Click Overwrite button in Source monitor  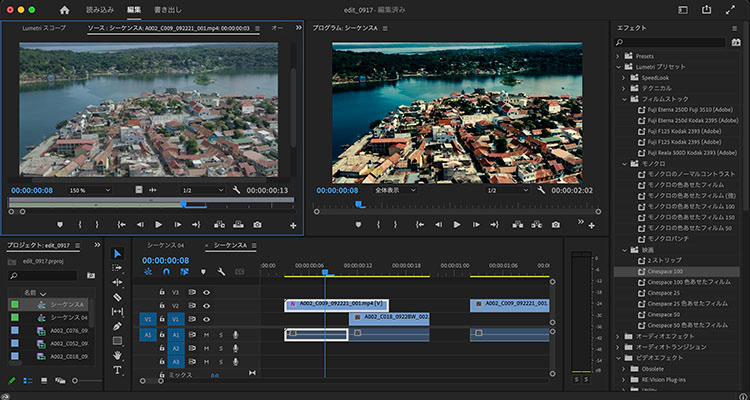[238, 224]
